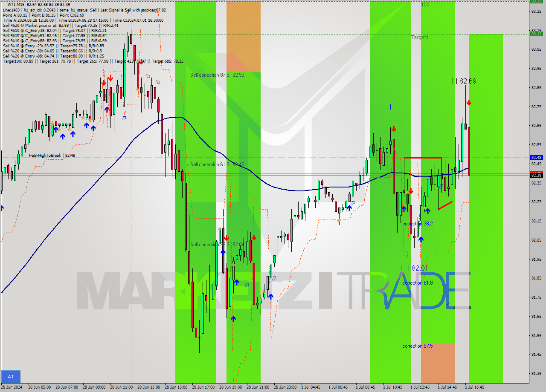Click the '28 Jun 11:00' time axis label
This screenshot has height=392, width=546.
point(121,387)
